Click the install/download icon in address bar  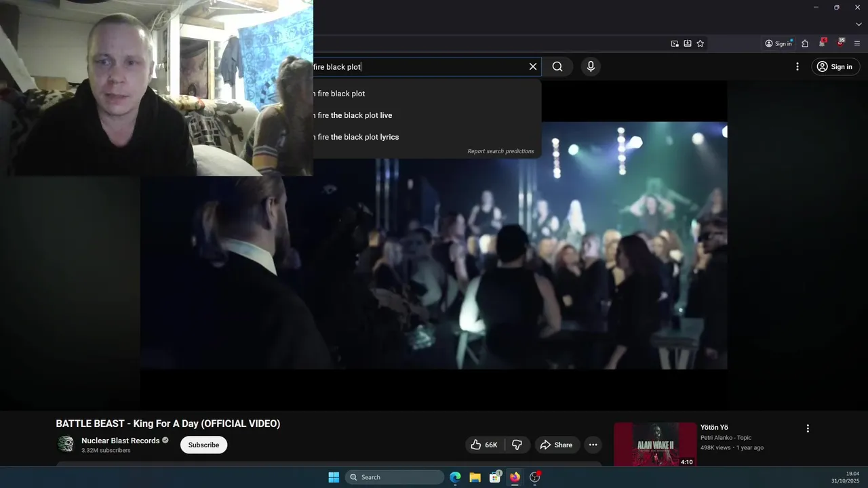[x=688, y=43]
